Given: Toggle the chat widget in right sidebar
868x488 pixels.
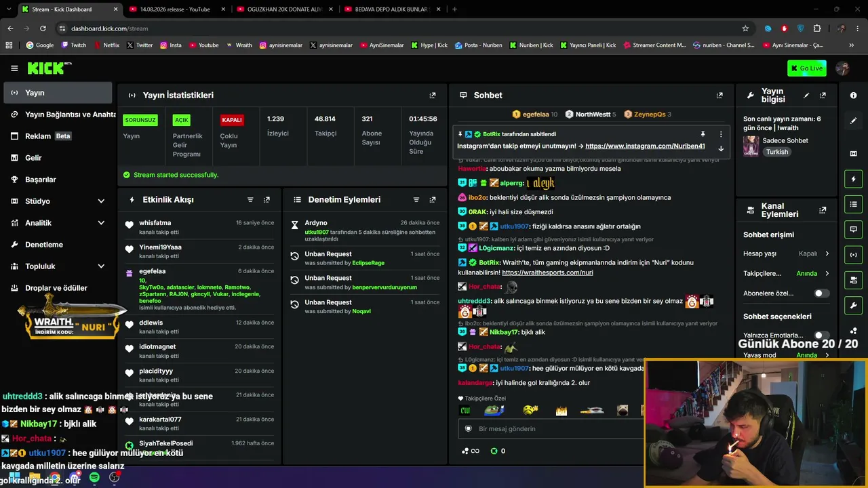Looking at the screenshot, I should point(853,229).
